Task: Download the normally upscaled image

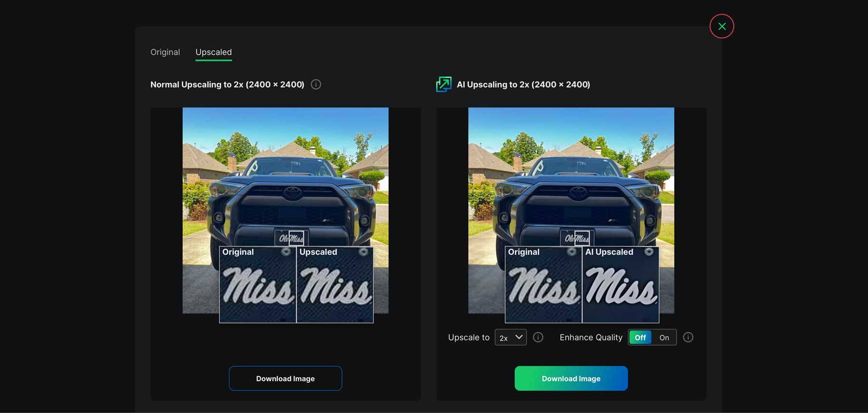Action: tap(285, 378)
